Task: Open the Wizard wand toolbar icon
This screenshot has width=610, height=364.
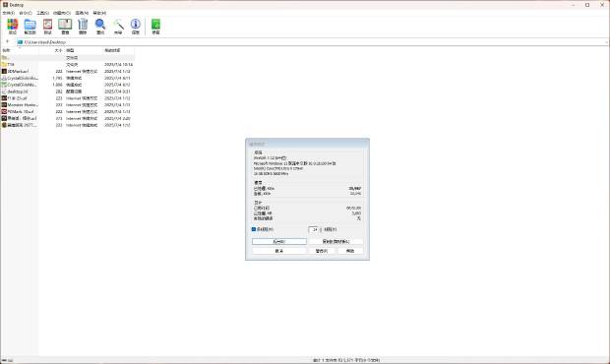Action: 118,25
